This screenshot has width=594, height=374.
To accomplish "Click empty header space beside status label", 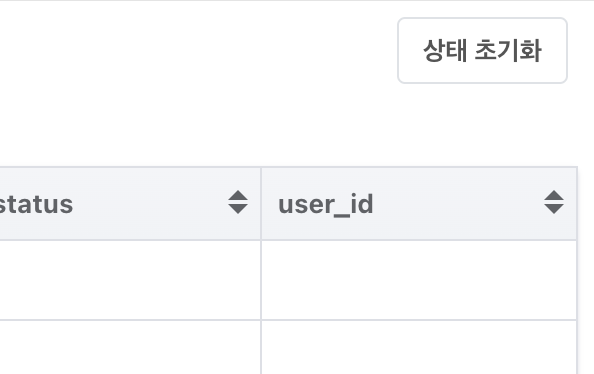I will [x=150, y=203].
